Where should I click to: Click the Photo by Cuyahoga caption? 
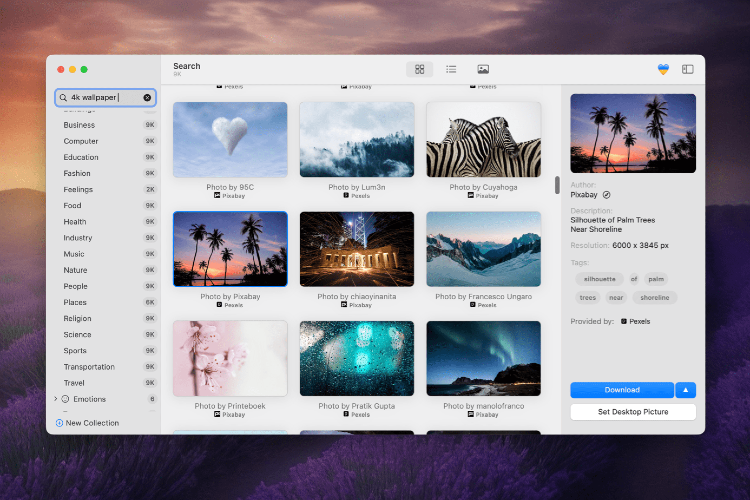coord(483,187)
